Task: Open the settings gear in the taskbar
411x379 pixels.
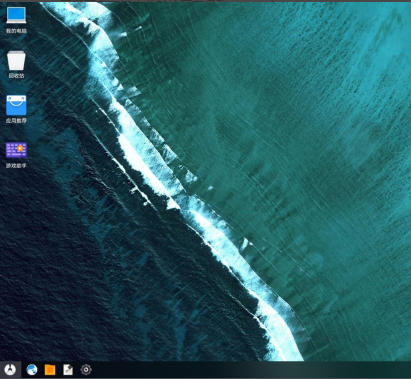Action: coord(86,369)
